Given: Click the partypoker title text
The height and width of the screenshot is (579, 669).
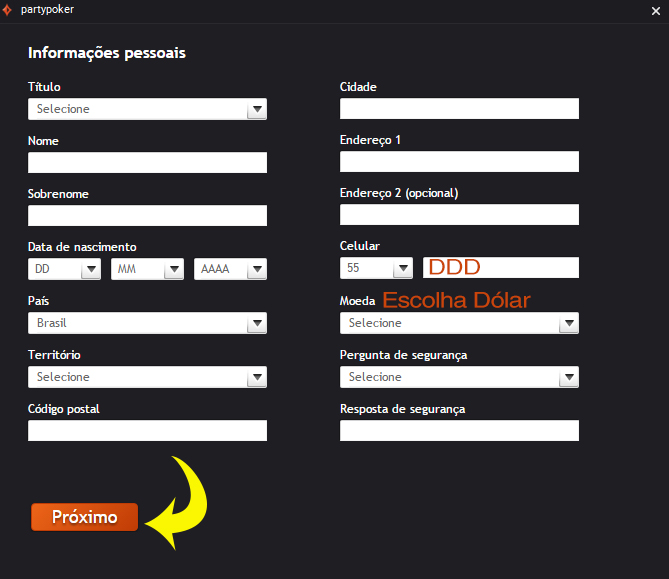Looking at the screenshot, I should tap(47, 9).
